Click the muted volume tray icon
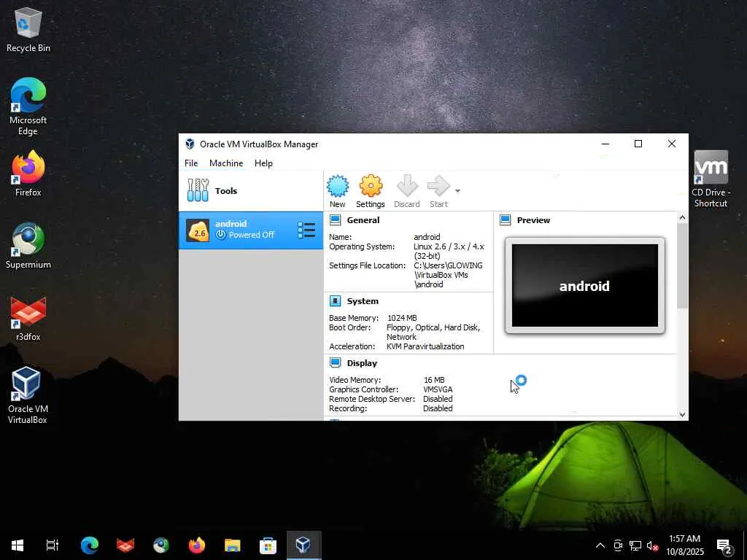Image resolution: width=747 pixels, height=560 pixels. pyautogui.click(x=652, y=545)
